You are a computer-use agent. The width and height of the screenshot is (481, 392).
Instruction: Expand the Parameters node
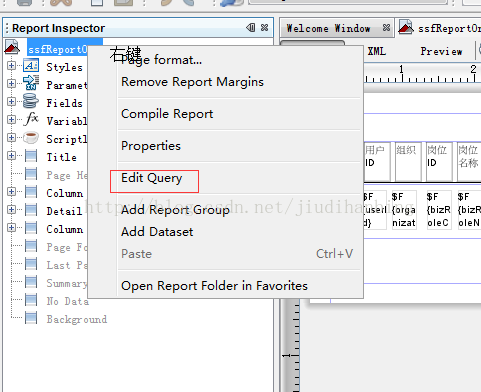[x=11, y=83]
